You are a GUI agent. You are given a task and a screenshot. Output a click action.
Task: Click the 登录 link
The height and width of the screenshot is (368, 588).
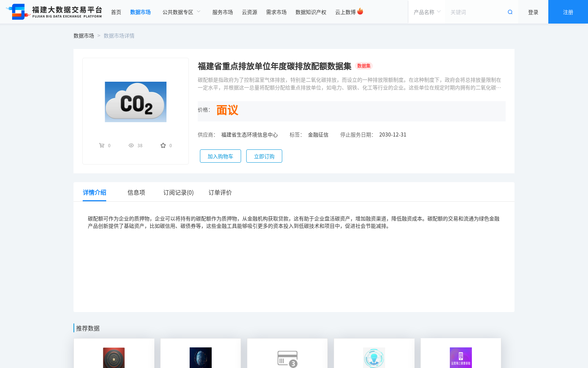click(533, 12)
